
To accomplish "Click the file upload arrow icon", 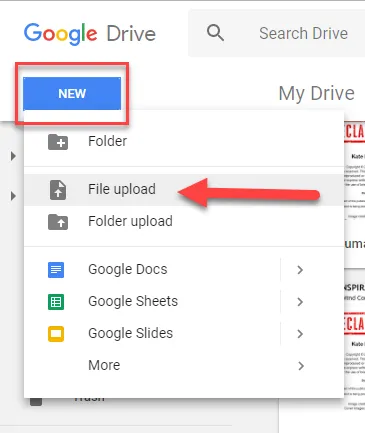I will coord(58,190).
